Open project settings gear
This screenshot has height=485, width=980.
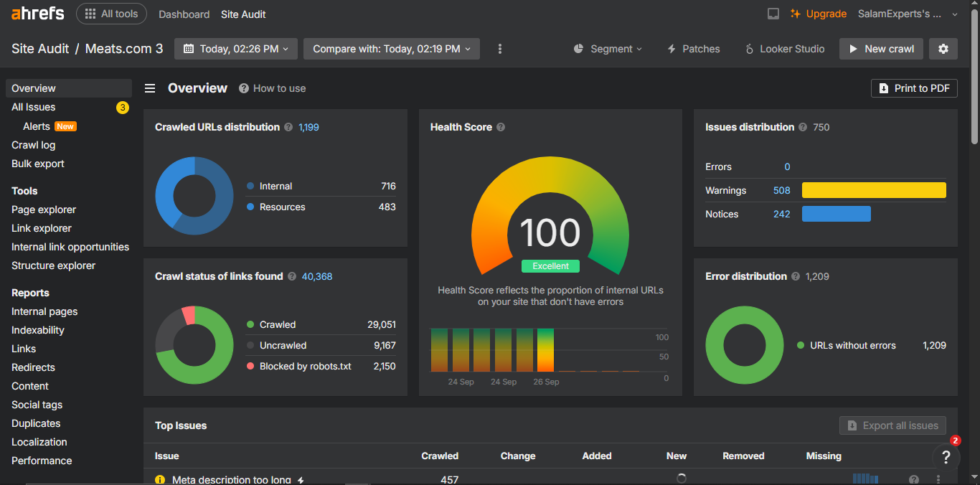[x=943, y=49]
